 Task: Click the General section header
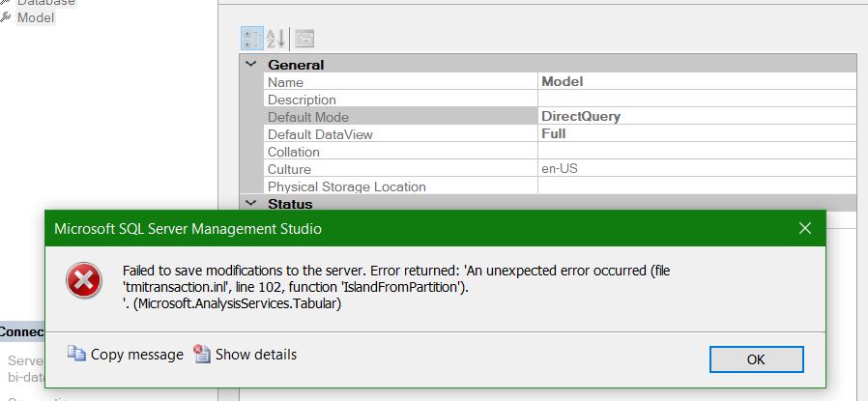(549, 64)
